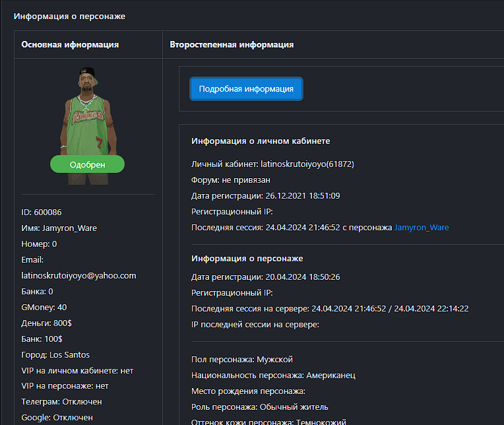Click the Информация о персонаже page title
This screenshot has width=504, height=425.
tap(69, 16)
